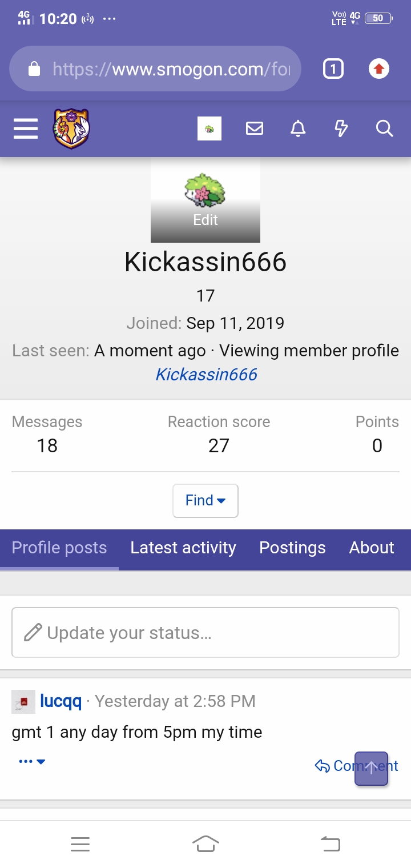Focus the Update your status field
The width and height of the screenshot is (411, 868).
205,633
